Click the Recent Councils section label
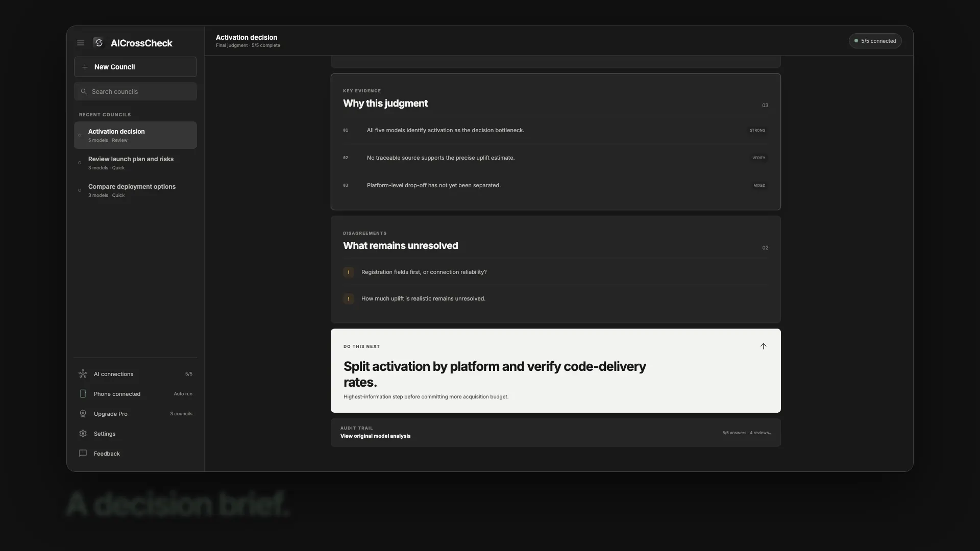 pyautogui.click(x=105, y=115)
